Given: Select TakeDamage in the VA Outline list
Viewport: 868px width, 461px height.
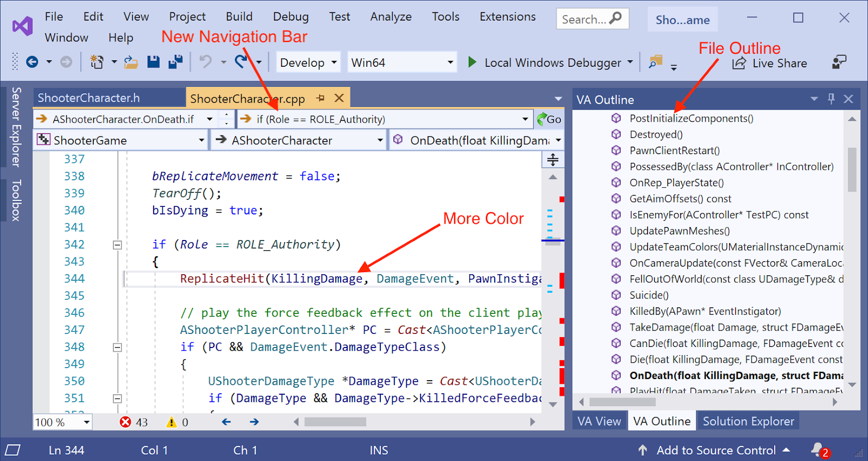Looking at the screenshot, I should pos(736,327).
